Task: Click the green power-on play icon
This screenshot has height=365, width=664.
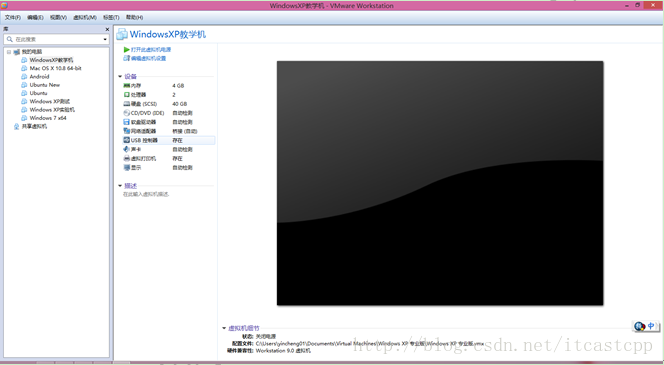Action: pyautogui.click(x=126, y=50)
